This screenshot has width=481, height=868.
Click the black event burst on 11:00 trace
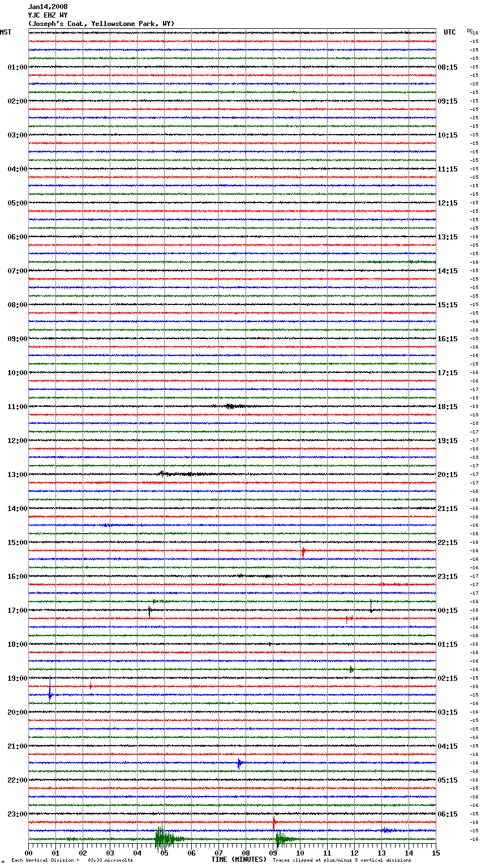[x=234, y=406]
